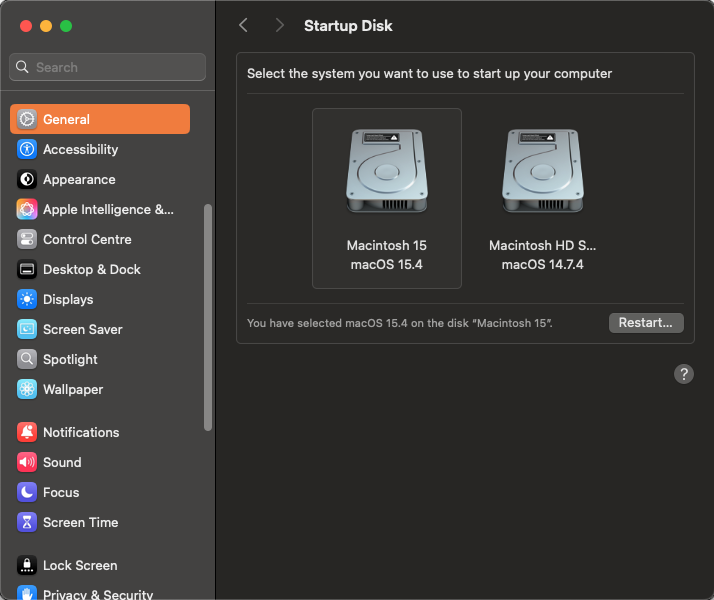The image size is (714, 600).
Task: Click the Restart... button
Action: 646,323
